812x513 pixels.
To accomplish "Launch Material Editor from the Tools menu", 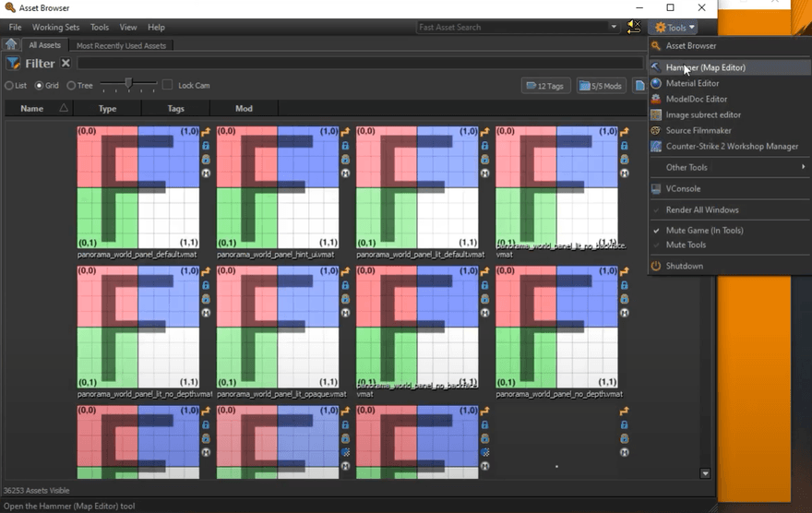I will 692,83.
